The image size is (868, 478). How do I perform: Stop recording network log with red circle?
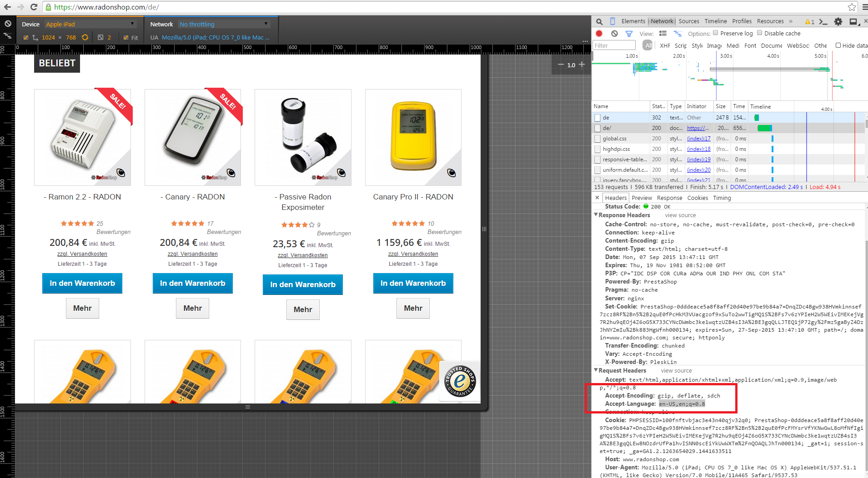(x=599, y=33)
